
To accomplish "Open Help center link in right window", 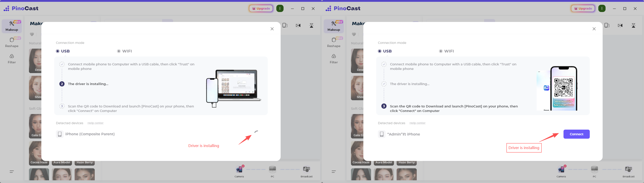I will (417, 123).
